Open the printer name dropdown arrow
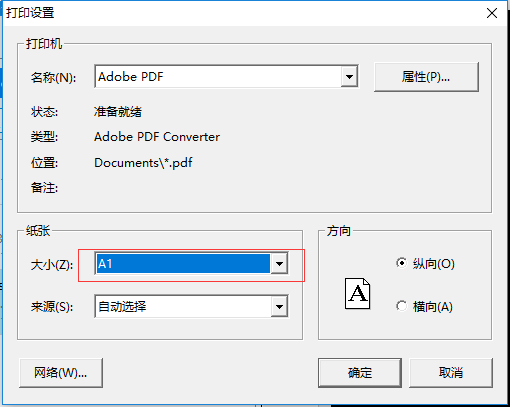 (349, 77)
